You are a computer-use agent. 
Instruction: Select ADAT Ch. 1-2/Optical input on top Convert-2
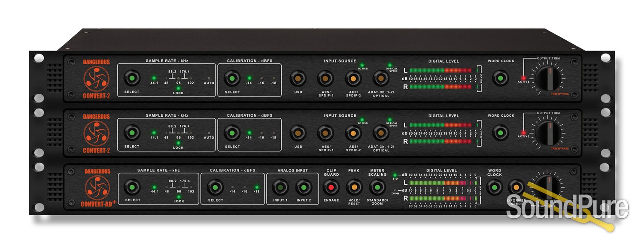pos(380,79)
